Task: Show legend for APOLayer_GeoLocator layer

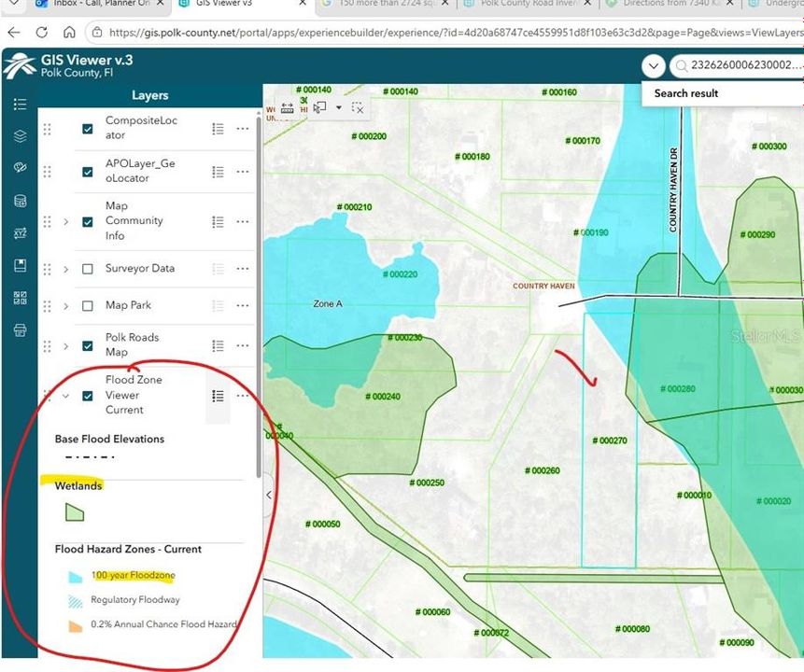Action: (218, 172)
